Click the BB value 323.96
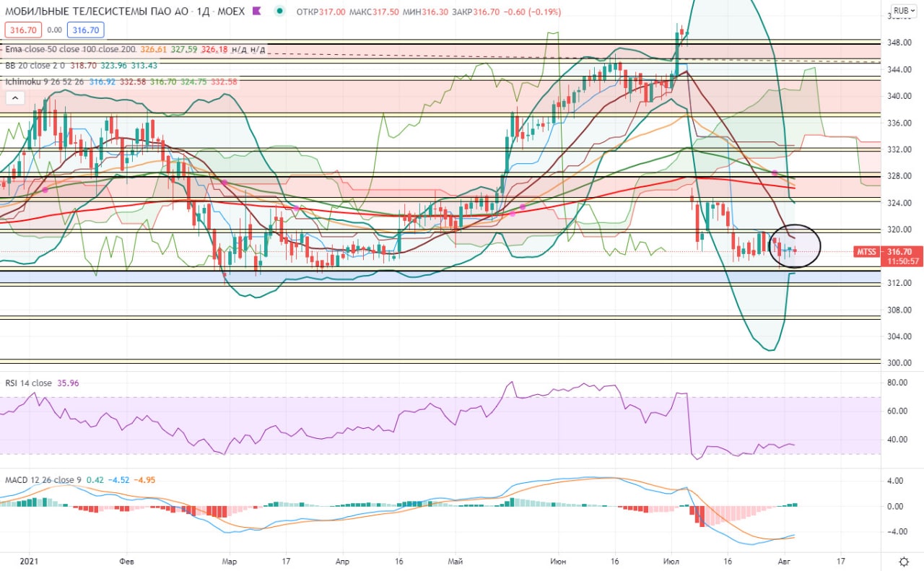Viewport: 924px width, 571px height. [115, 65]
